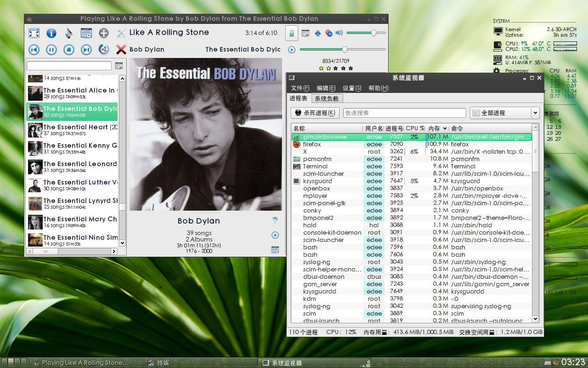Sort processes by 名称 column header
588x368 pixels.
327,128
